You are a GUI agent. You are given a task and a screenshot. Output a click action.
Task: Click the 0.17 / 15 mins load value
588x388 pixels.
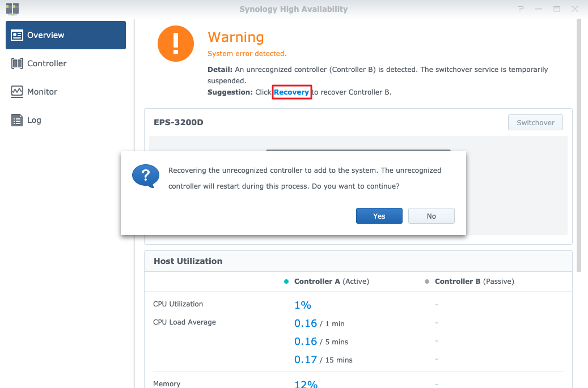coord(323,360)
